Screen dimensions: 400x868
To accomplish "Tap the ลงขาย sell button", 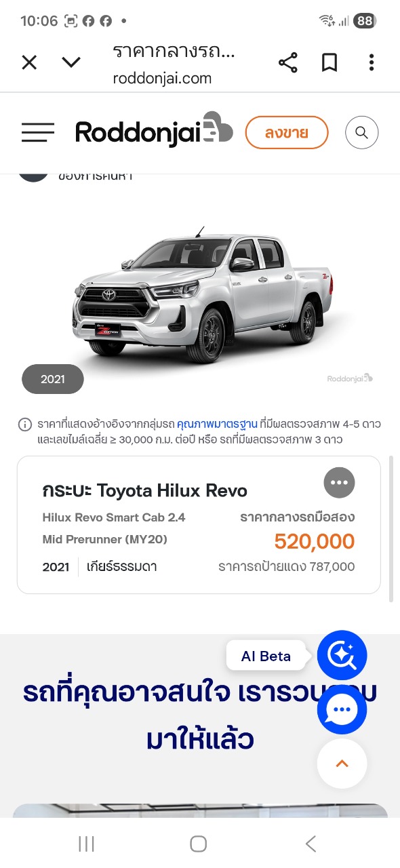I will tap(287, 133).
